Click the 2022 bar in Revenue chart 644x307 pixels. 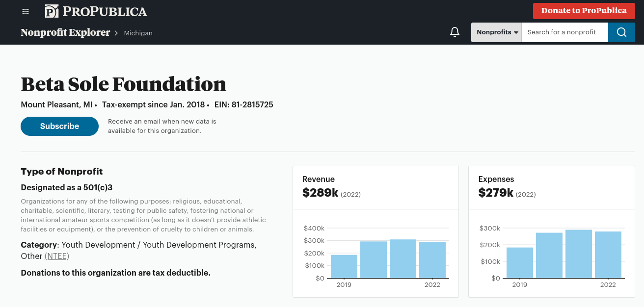pos(432,260)
